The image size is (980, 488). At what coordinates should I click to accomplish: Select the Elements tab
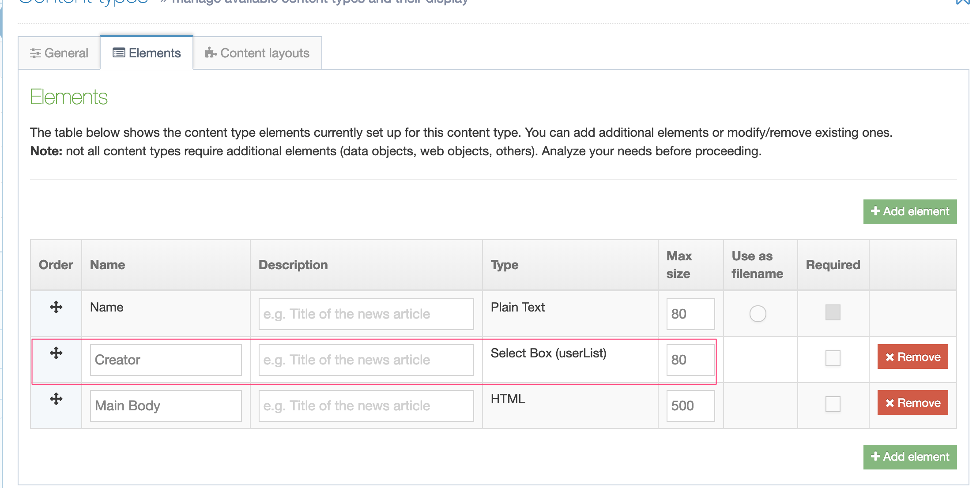coord(147,53)
